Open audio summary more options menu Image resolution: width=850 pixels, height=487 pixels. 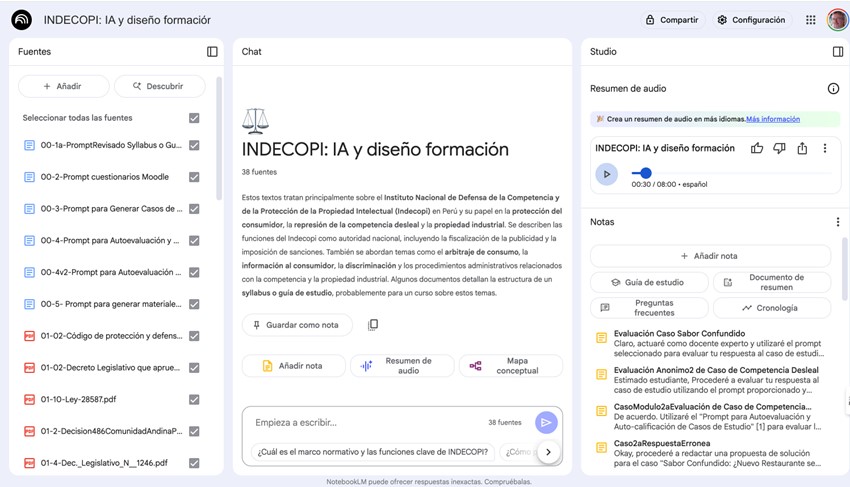click(x=825, y=148)
